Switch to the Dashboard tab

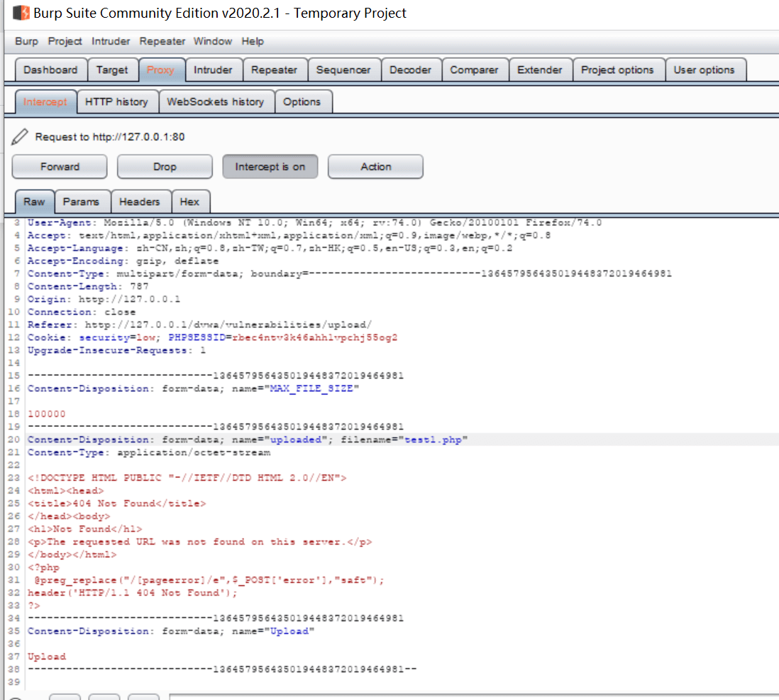tap(50, 70)
